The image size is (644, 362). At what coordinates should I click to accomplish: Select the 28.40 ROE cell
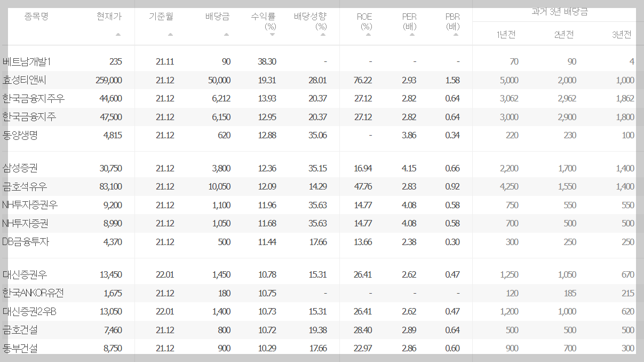[x=362, y=330]
